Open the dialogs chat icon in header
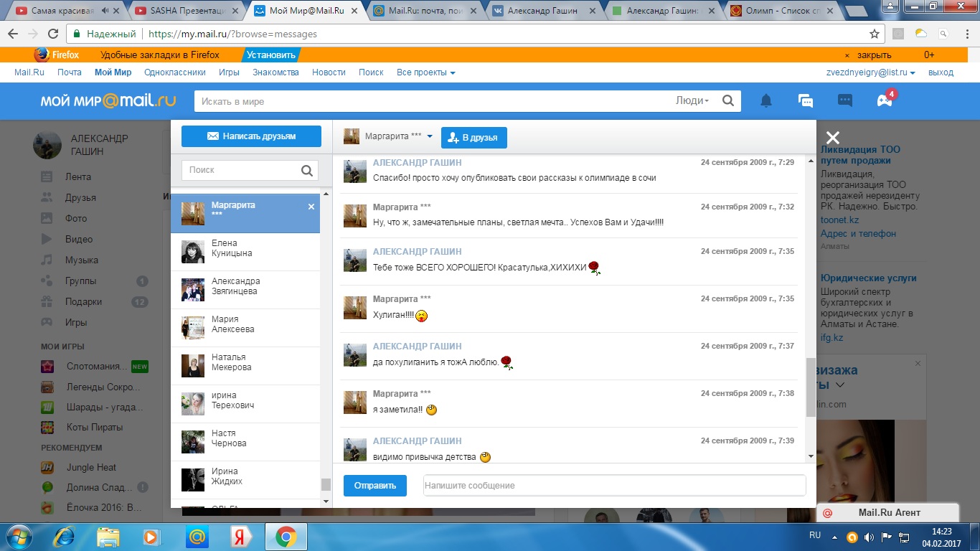 pyautogui.click(x=806, y=101)
